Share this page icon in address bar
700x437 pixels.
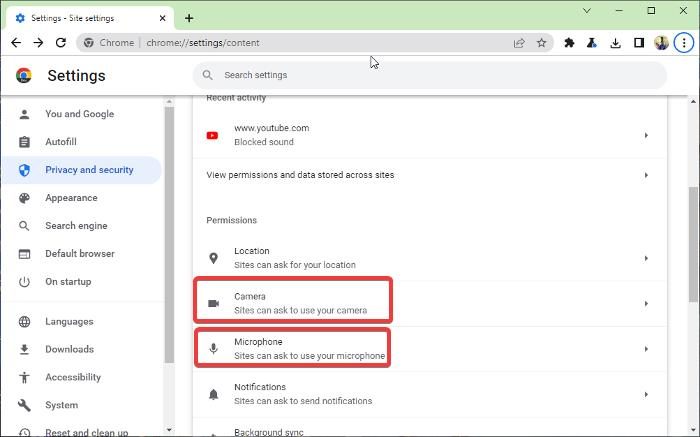[x=519, y=43]
